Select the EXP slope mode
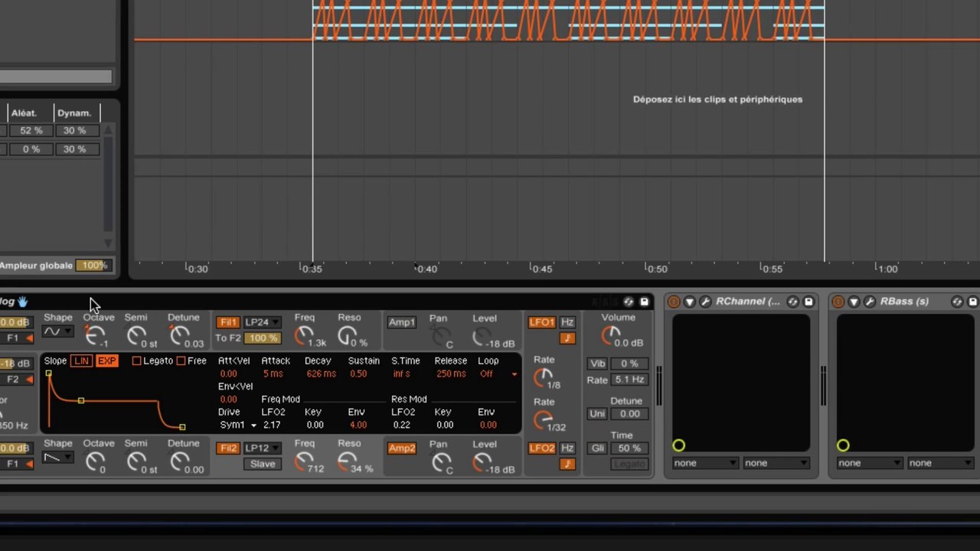Image resolution: width=980 pixels, height=551 pixels. click(x=107, y=360)
